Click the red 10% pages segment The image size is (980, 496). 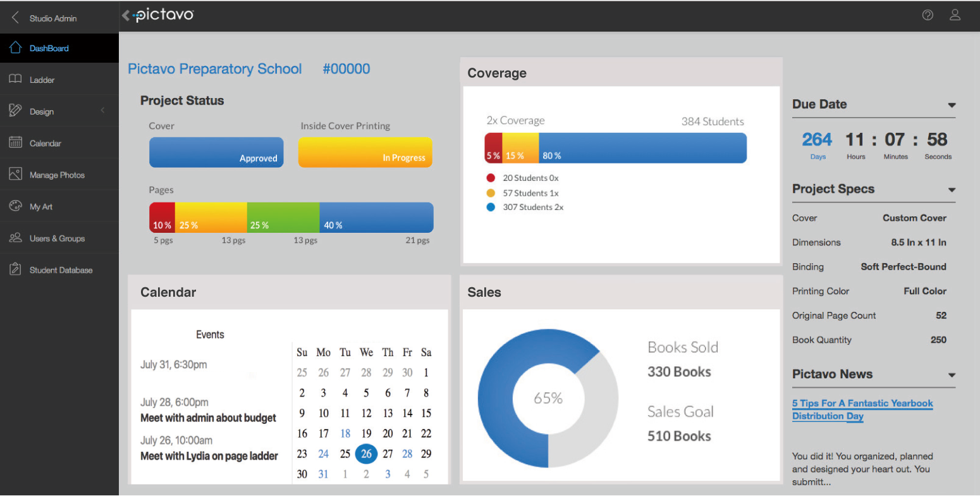[x=162, y=218]
